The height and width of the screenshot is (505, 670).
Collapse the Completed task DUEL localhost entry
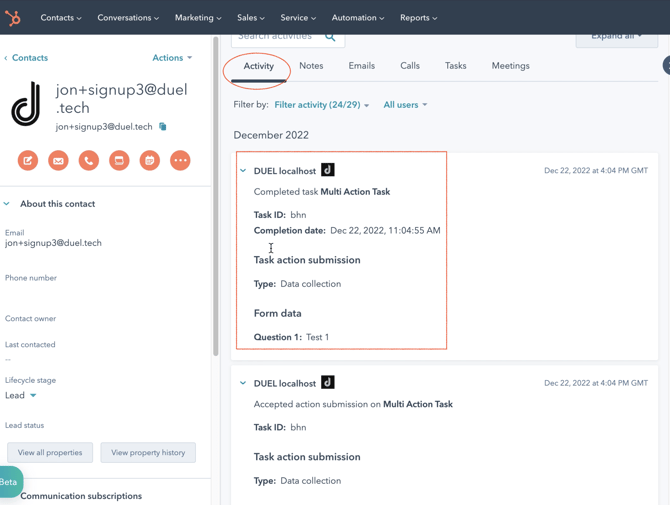[243, 171]
